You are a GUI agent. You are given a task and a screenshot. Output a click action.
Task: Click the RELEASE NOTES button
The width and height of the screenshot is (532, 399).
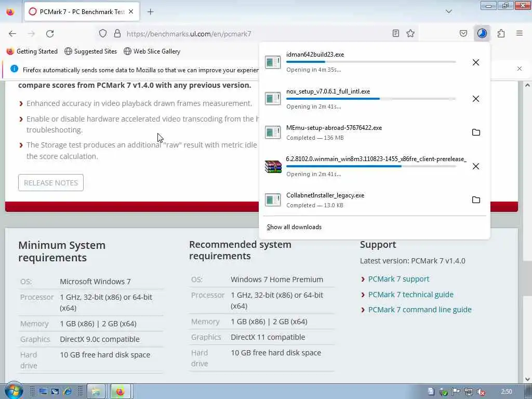pos(51,182)
